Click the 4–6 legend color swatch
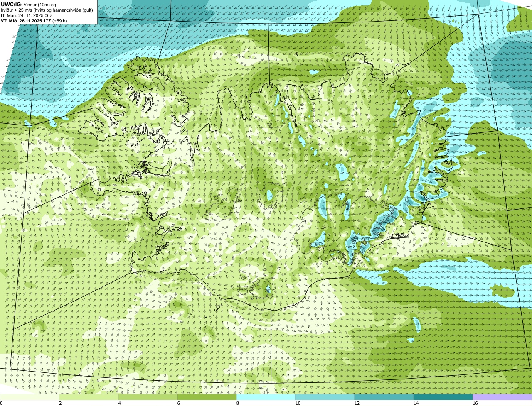Screen dimensions: 532x406 coord(148,397)
